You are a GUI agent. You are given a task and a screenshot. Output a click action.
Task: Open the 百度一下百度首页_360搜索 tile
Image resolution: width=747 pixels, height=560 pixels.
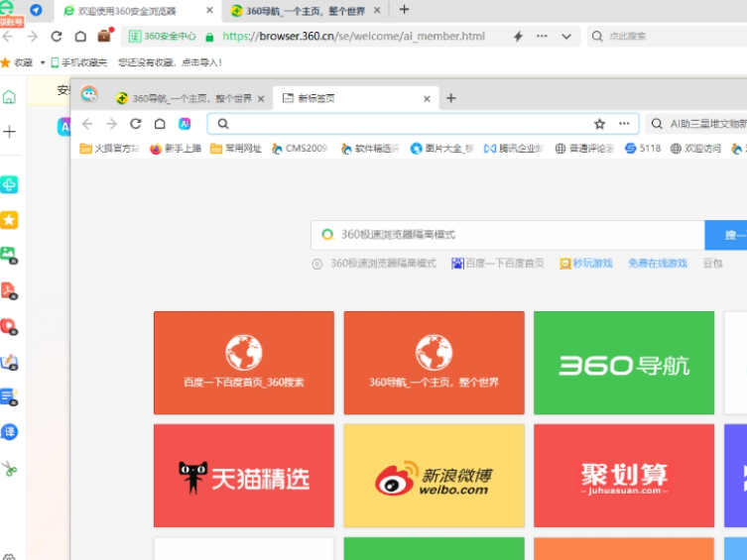point(244,363)
